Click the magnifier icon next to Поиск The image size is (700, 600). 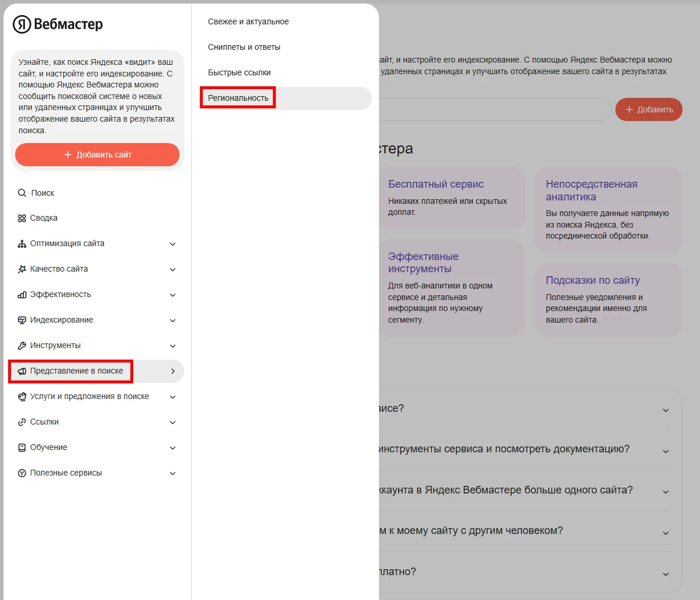tap(22, 193)
